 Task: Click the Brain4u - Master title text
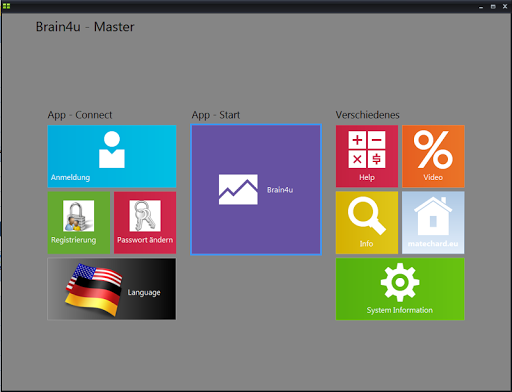coord(85,27)
